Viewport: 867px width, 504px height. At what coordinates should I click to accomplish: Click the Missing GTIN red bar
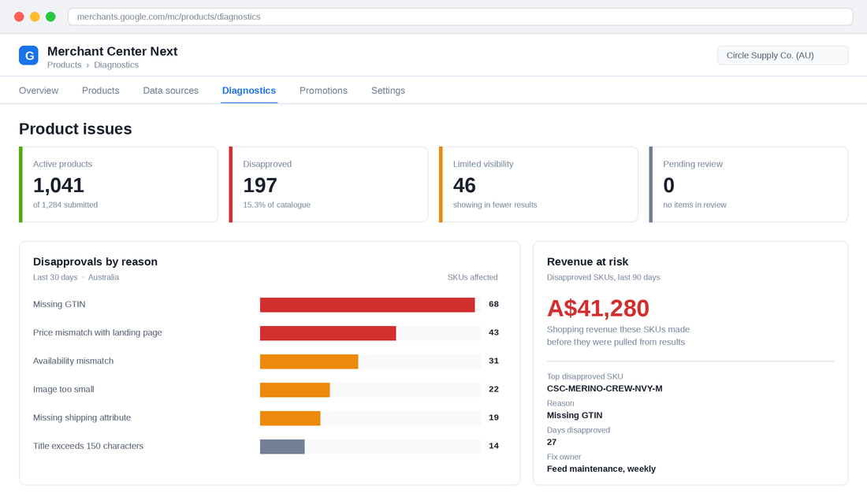point(367,305)
